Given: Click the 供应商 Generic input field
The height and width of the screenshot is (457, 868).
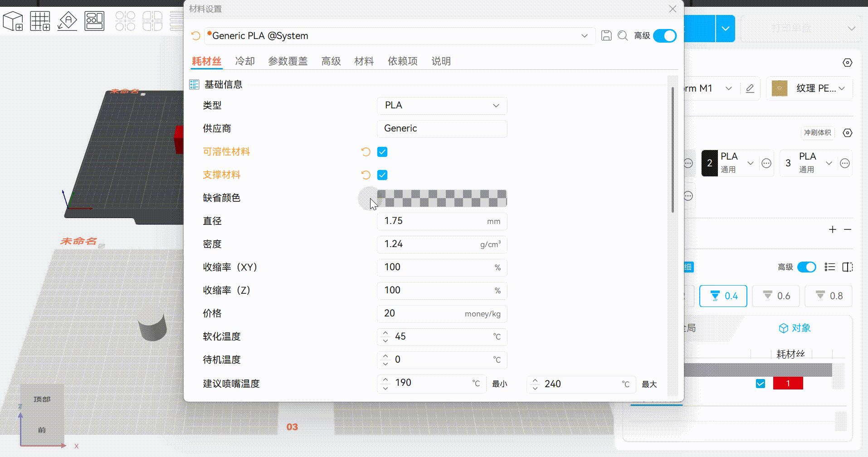Looking at the screenshot, I should point(442,129).
